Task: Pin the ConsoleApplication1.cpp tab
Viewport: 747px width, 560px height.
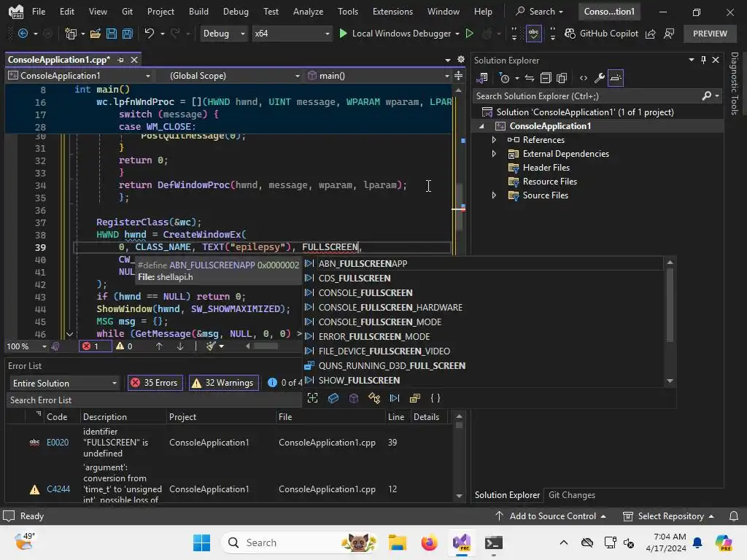Action: [x=120, y=60]
